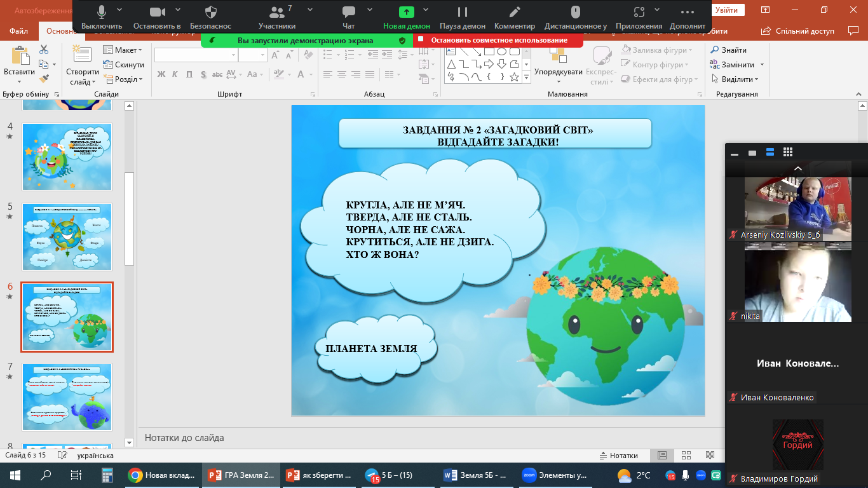868x488 pixels.
Task: Pause Zoom screen demonstration
Action: pyautogui.click(x=463, y=17)
